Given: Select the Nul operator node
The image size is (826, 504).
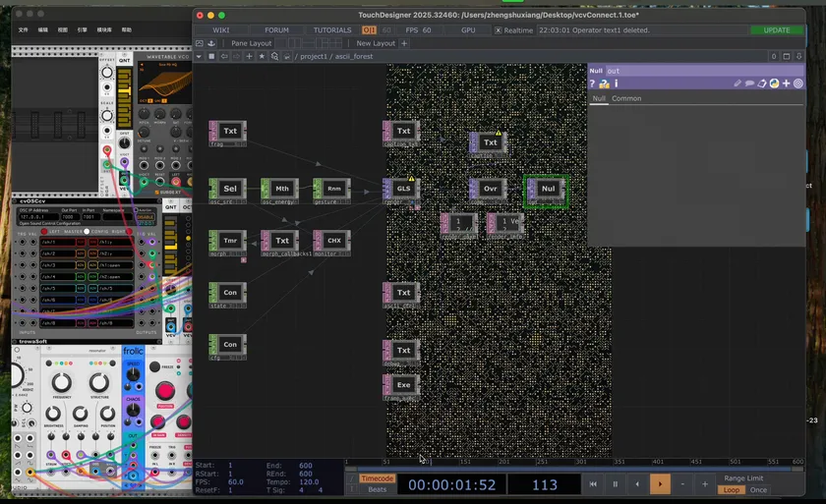Looking at the screenshot, I should tap(547, 189).
